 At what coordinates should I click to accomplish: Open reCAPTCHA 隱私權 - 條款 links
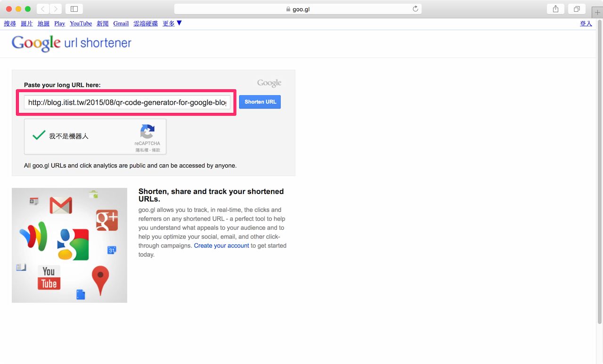pos(148,150)
